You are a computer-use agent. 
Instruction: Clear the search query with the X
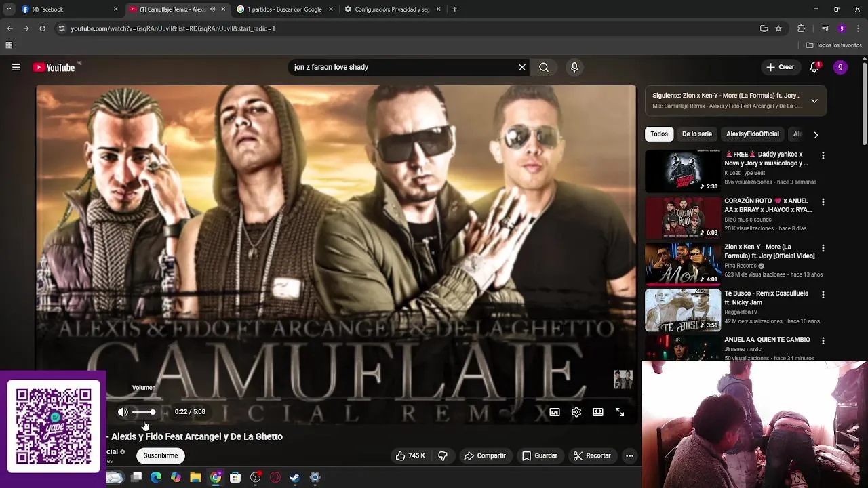click(x=522, y=67)
